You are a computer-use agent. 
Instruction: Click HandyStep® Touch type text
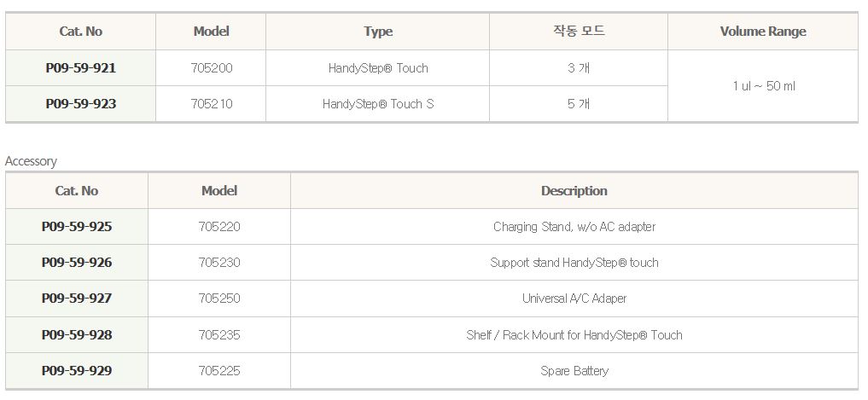click(378, 68)
